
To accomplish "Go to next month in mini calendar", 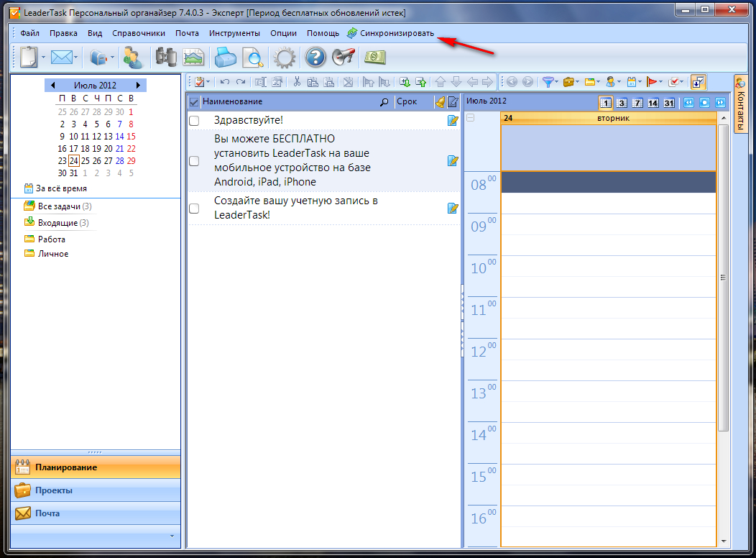I will pyautogui.click(x=138, y=86).
